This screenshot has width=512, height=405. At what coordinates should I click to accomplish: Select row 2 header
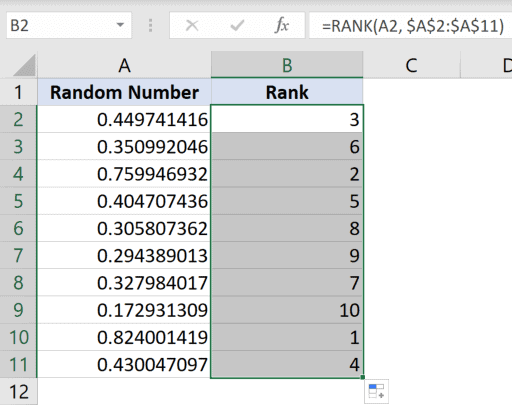18,119
